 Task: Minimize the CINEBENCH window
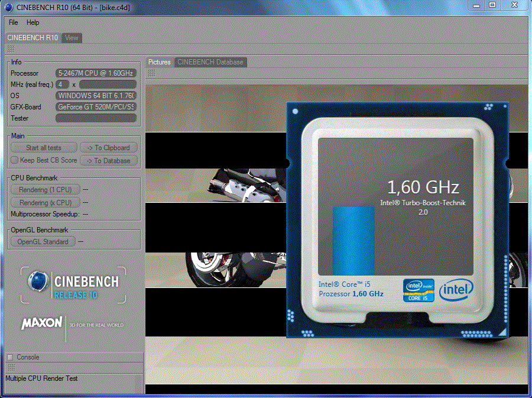[x=476, y=5]
